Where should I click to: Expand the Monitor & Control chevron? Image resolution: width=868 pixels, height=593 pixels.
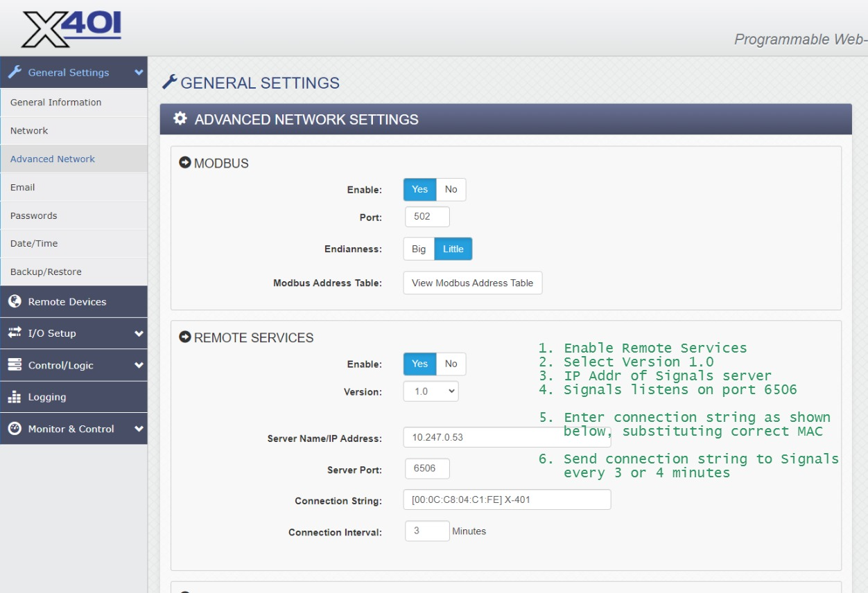tap(139, 429)
